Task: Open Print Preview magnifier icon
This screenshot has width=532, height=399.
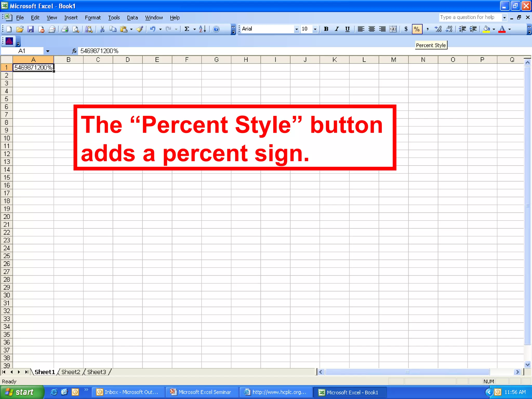Action: coord(76,29)
